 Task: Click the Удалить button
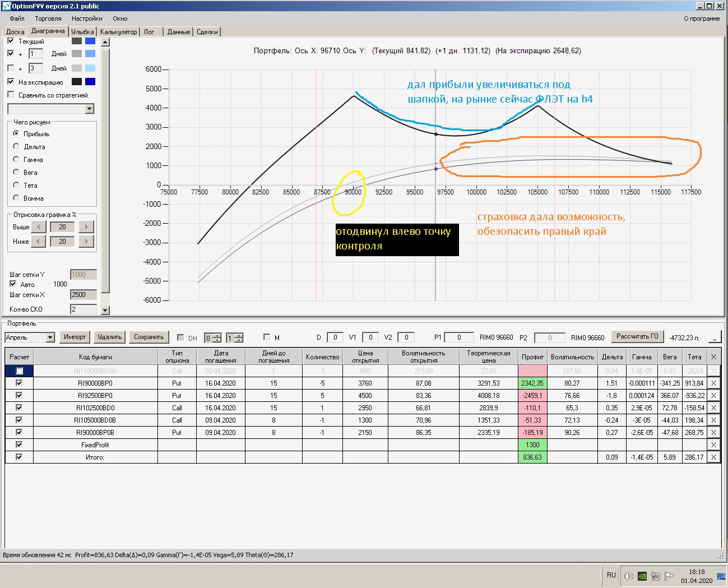pos(109,337)
